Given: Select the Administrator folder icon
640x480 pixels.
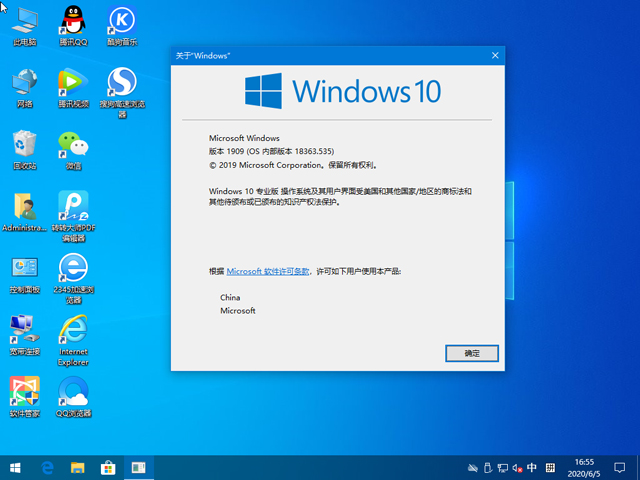Looking at the screenshot, I should [x=24, y=212].
